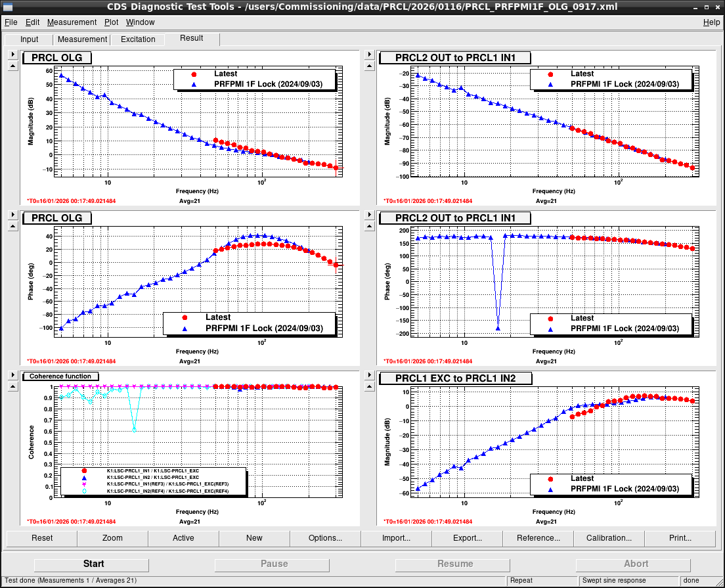The image size is (725, 588).
Task: Click the Coherence function plot title label
Action: (60, 376)
